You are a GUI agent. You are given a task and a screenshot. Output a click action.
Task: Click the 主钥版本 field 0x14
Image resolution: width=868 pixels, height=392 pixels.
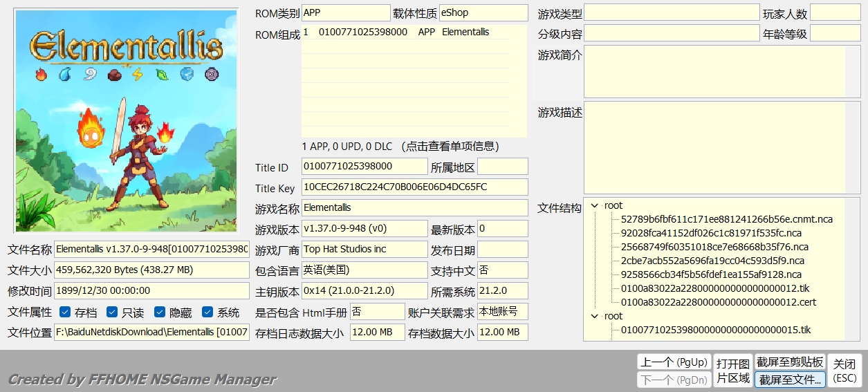tap(364, 291)
